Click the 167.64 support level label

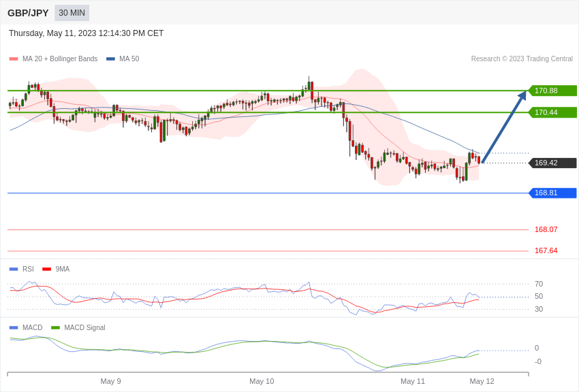point(546,250)
